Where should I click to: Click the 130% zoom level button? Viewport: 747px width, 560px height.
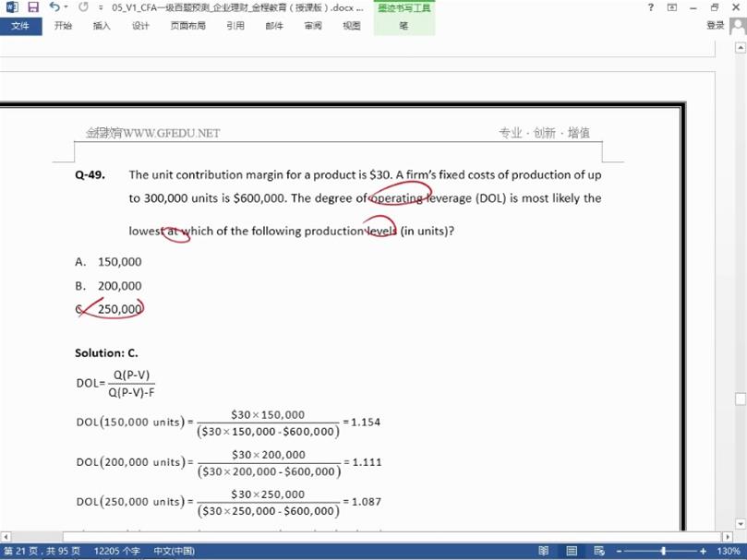729,551
